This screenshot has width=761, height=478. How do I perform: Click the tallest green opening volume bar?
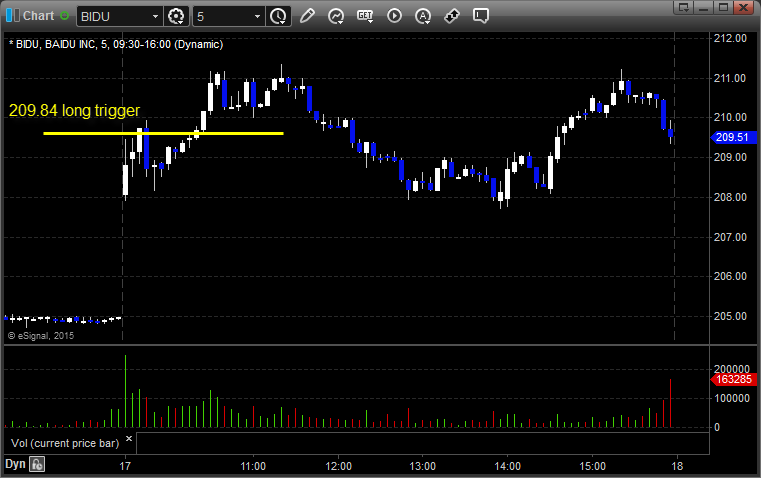click(125, 391)
